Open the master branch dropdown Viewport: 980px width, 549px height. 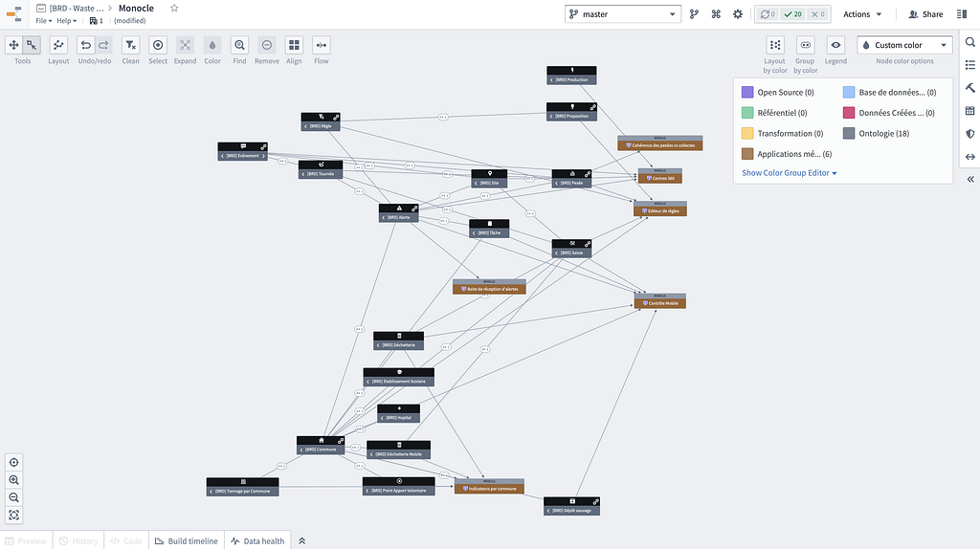click(623, 14)
